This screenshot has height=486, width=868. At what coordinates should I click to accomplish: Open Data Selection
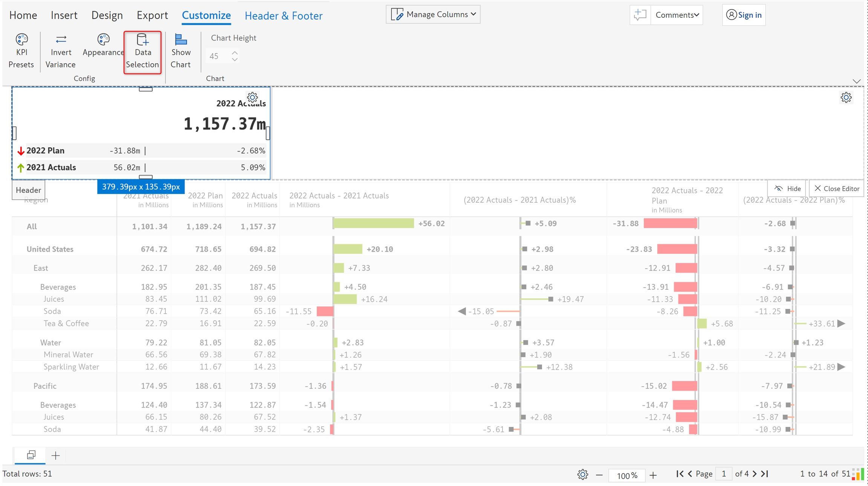coord(142,52)
